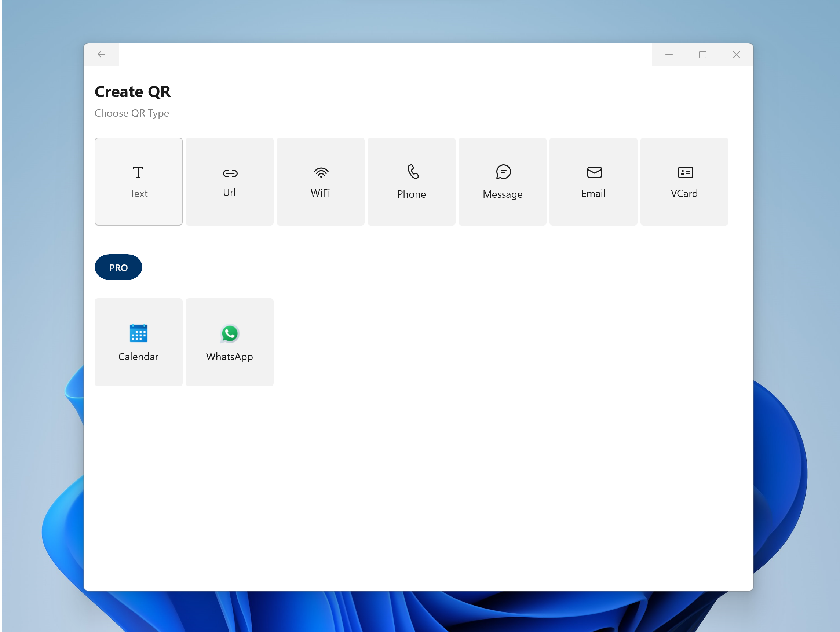
Task: Click the Choose QR Type label
Action: (x=132, y=113)
